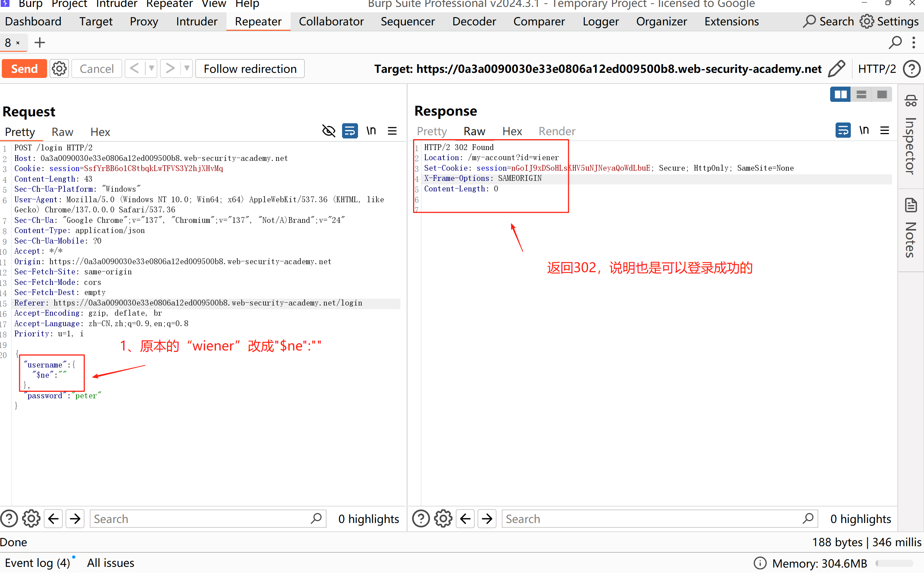Switch to the Collaborator tab
Image resolution: width=924 pixels, height=573 pixels.
[x=331, y=22]
